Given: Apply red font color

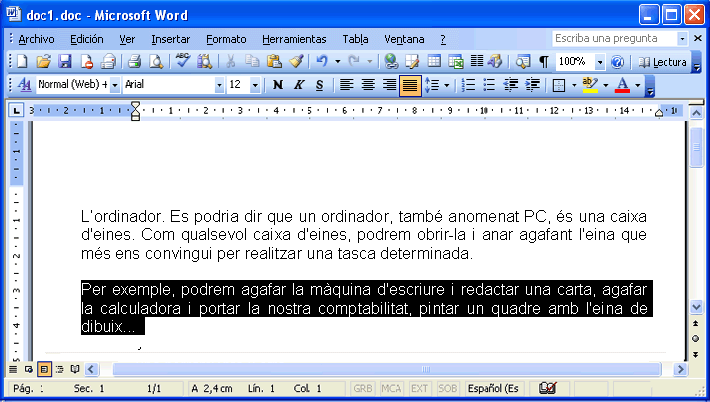Looking at the screenshot, I should (x=623, y=85).
